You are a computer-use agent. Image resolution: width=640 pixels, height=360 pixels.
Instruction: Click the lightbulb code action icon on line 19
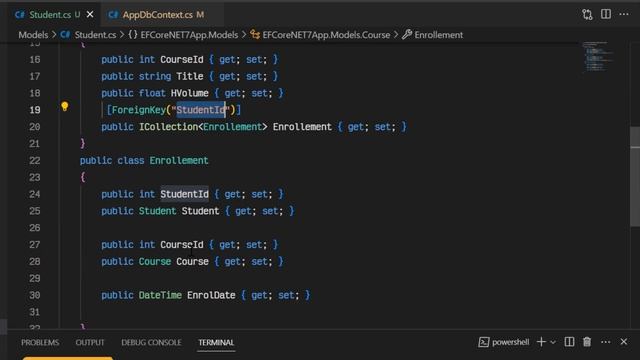click(x=64, y=107)
